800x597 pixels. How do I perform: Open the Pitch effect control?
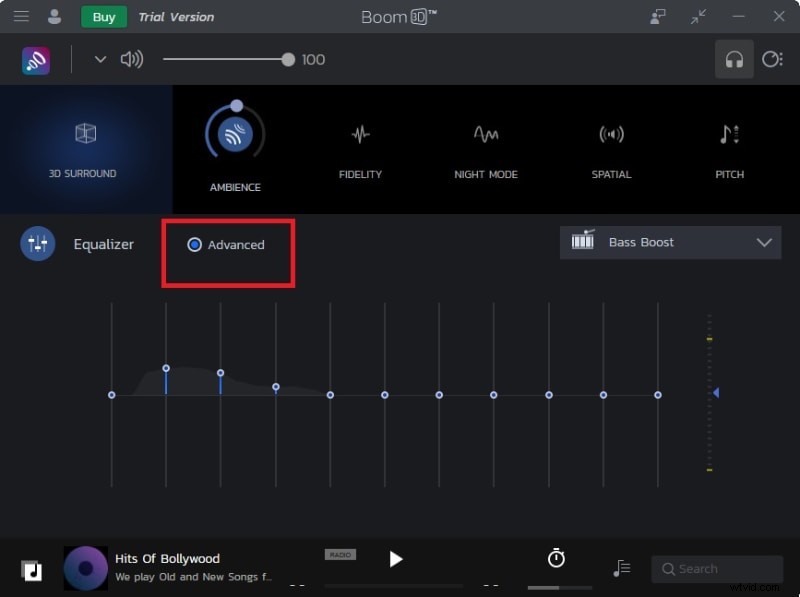[x=729, y=135]
